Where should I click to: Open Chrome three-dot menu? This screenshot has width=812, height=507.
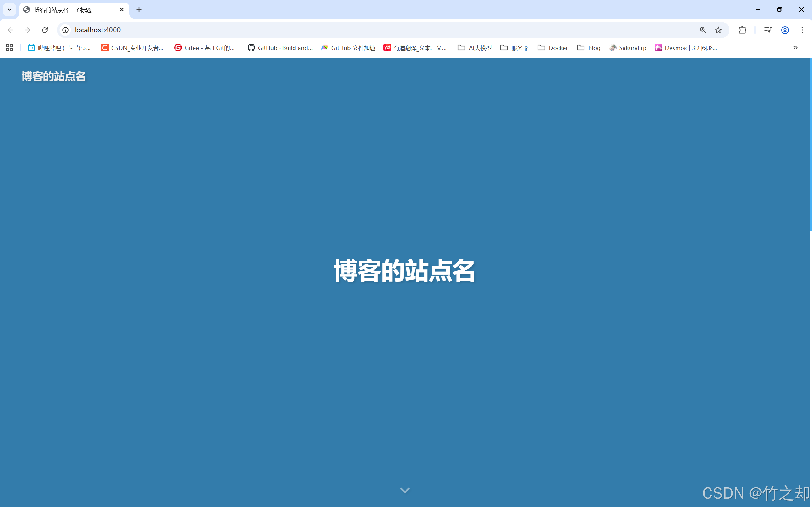click(x=802, y=30)
